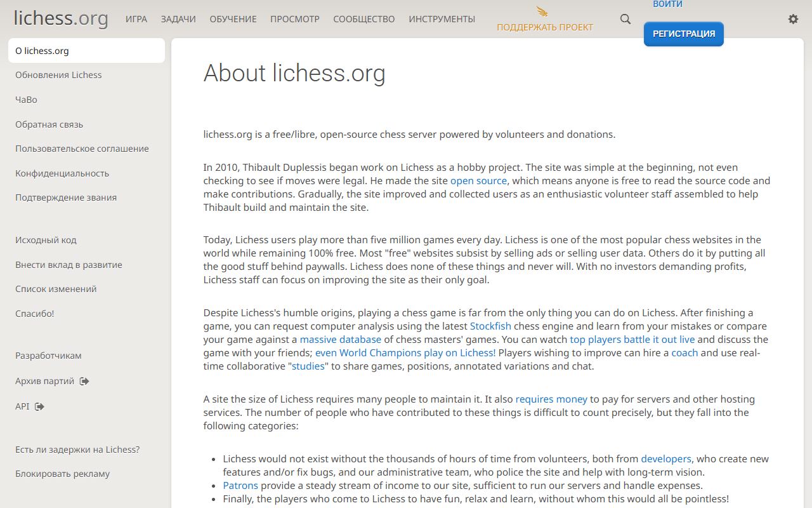Open Есть ли задержки на Lichess? page

(x=77, y=450)
